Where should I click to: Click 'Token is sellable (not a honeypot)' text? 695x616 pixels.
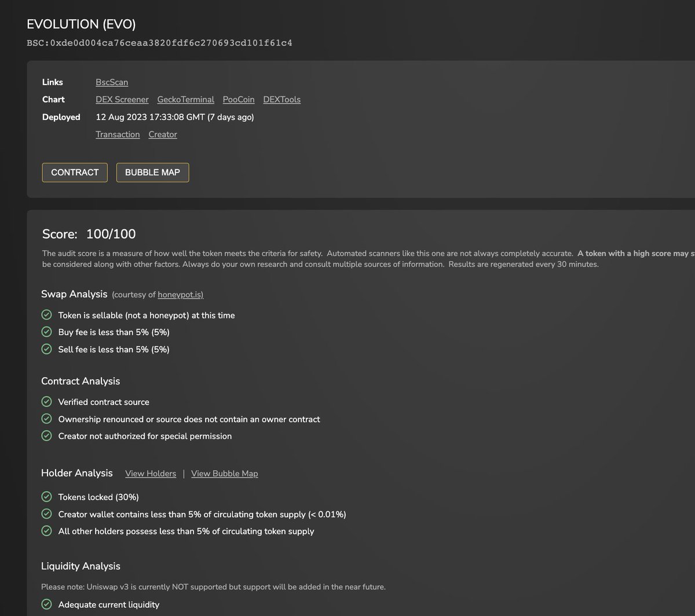point(147,316)
